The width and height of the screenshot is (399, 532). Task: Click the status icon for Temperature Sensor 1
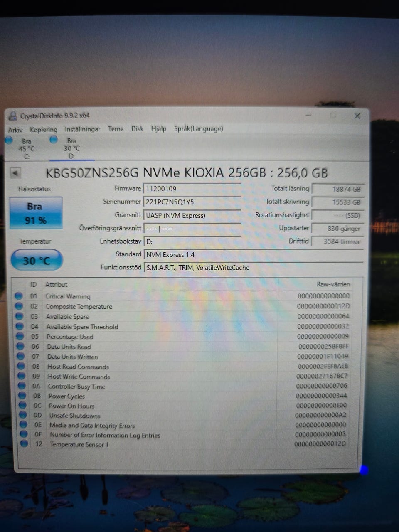tap(25, 443)
